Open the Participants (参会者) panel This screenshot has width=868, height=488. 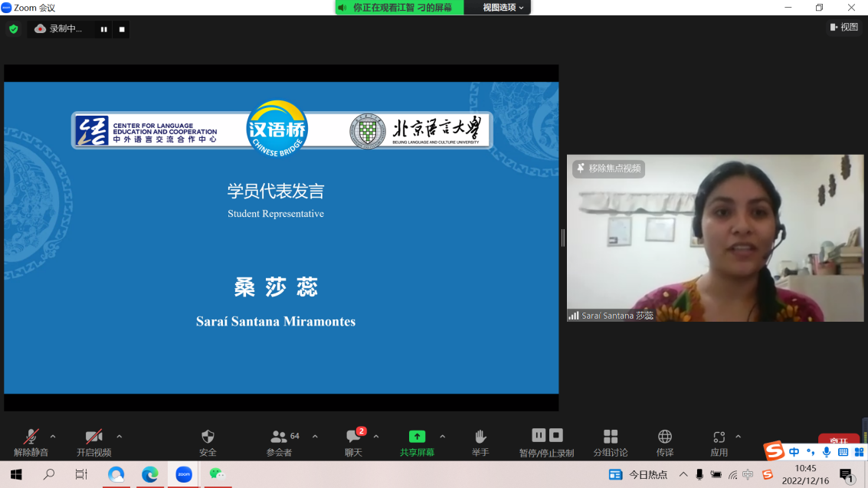[280, 437]
